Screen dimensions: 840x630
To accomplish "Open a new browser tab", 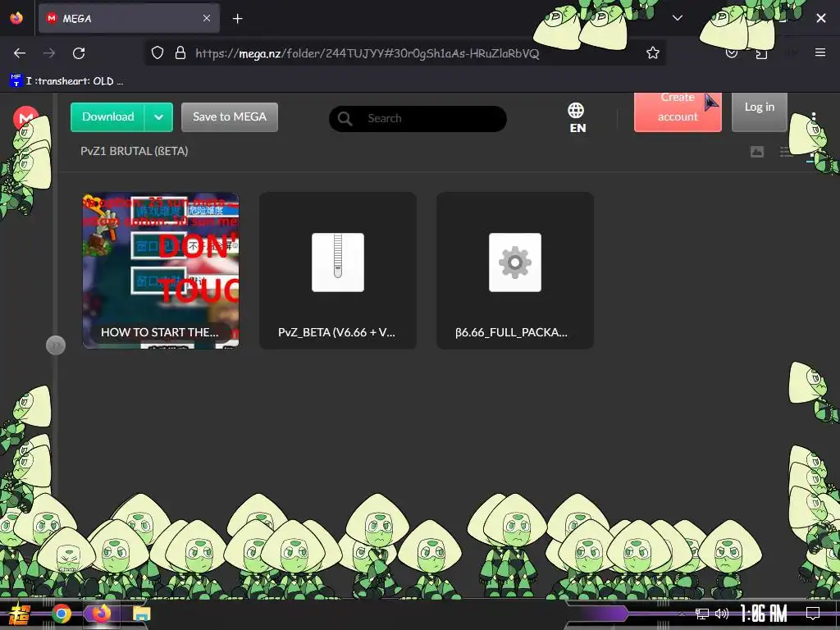I will point(237,19).
